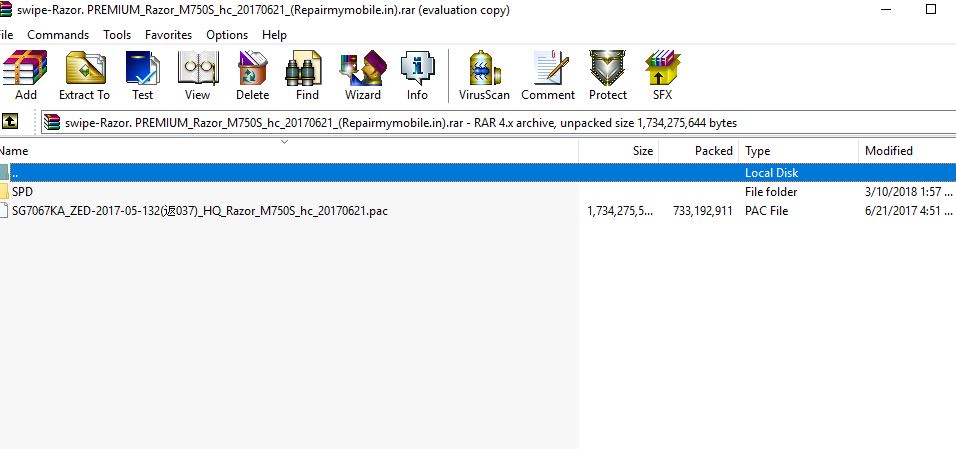Run the Test archive tool
This screenshot has width=956, height=449.
pyautogui.click(x=143, y=75)
